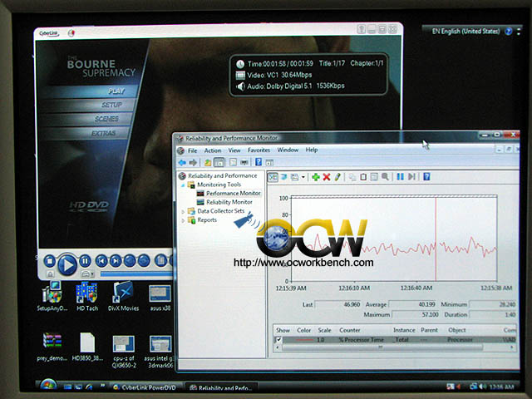This screenshot has height=399, width=532.
Task: Open the Help menu
Action: [312, 150]
